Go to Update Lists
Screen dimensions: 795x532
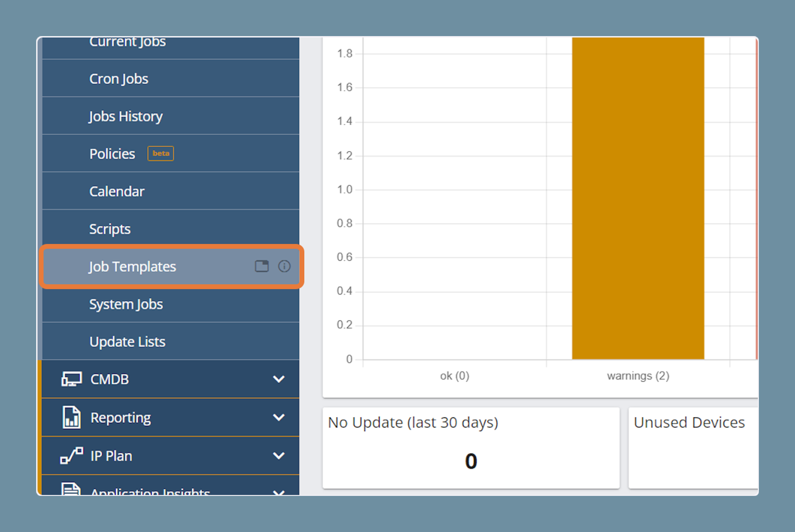point(171,341)
